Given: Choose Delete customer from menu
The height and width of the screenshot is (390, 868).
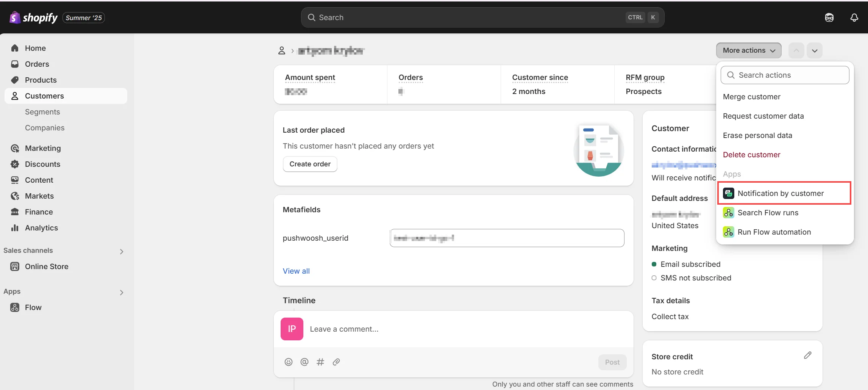Looking at the screenshot, I should (x=751, y=155).
